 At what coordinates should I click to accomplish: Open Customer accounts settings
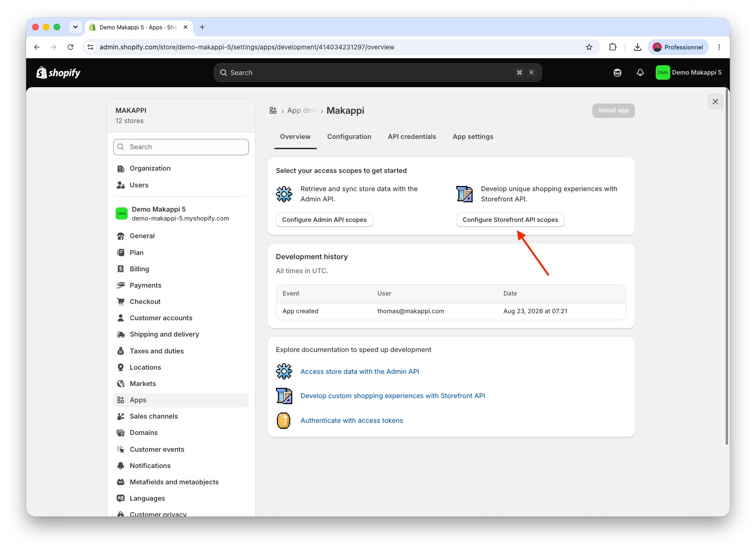pyautogui.click(x=181, y=318)
